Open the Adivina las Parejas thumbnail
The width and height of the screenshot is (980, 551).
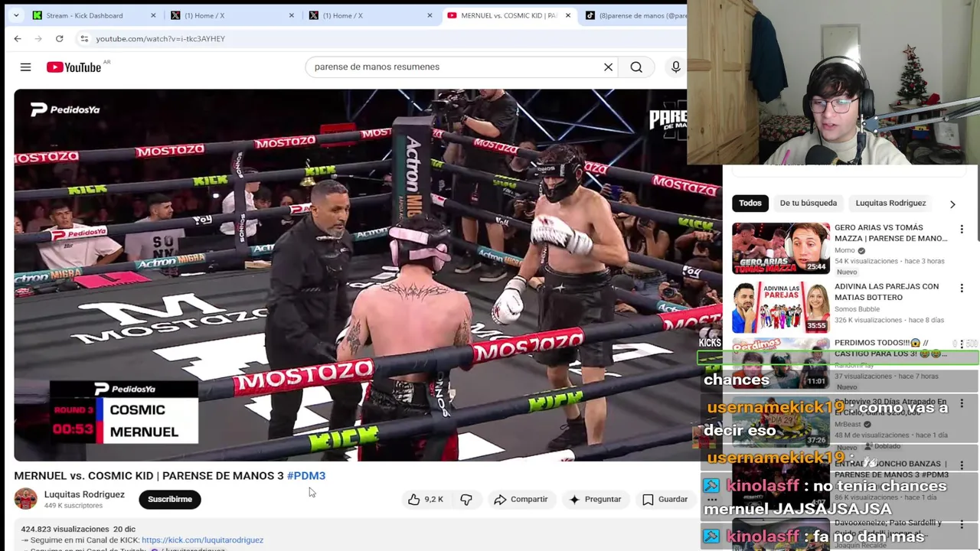(780, 307)
